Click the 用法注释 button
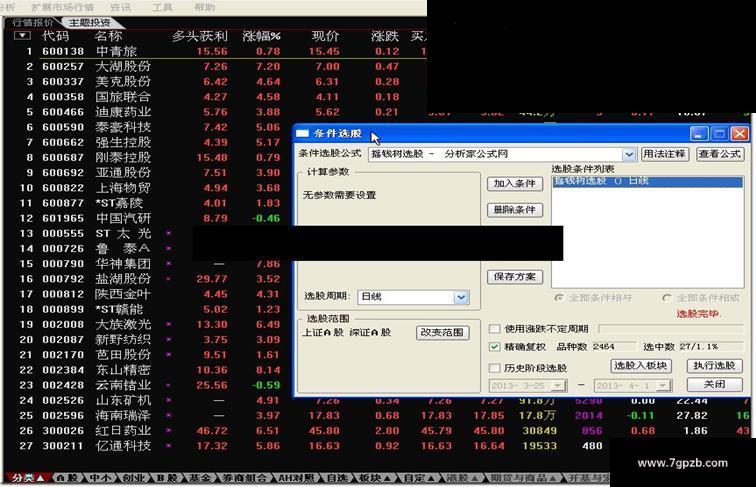The height and width of the screenshot is (487, 756). 664,154
